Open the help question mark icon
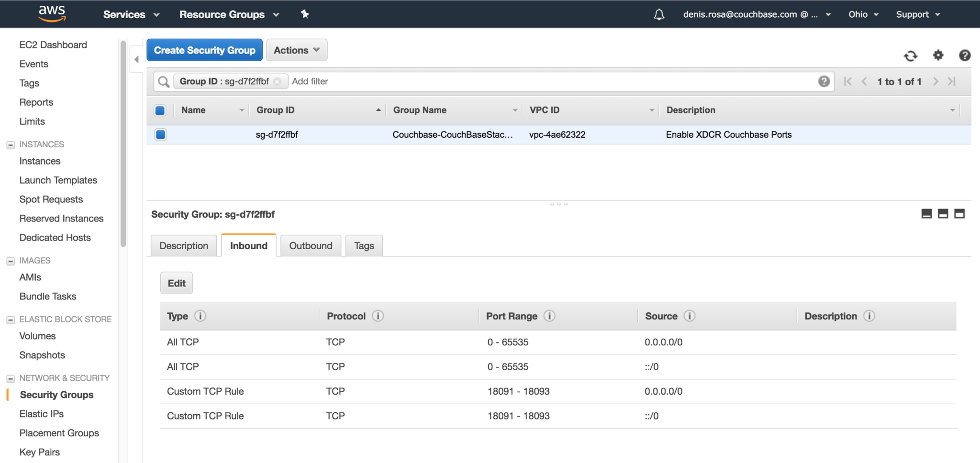The image size is (980, 463). 964,56
